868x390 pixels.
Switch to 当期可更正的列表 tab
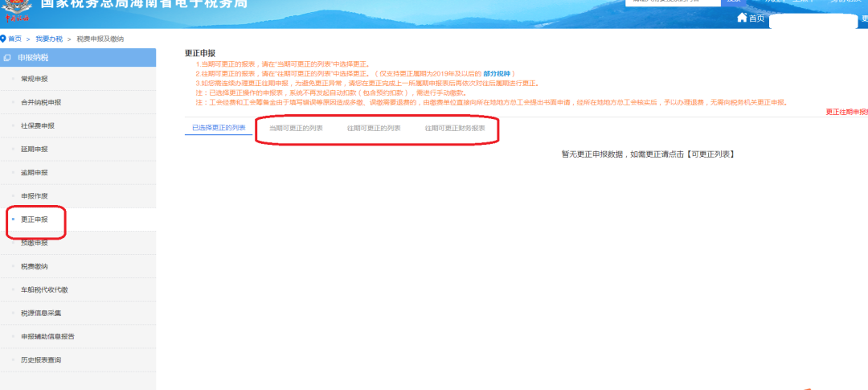pyautogui.click(x=296, y=128)
